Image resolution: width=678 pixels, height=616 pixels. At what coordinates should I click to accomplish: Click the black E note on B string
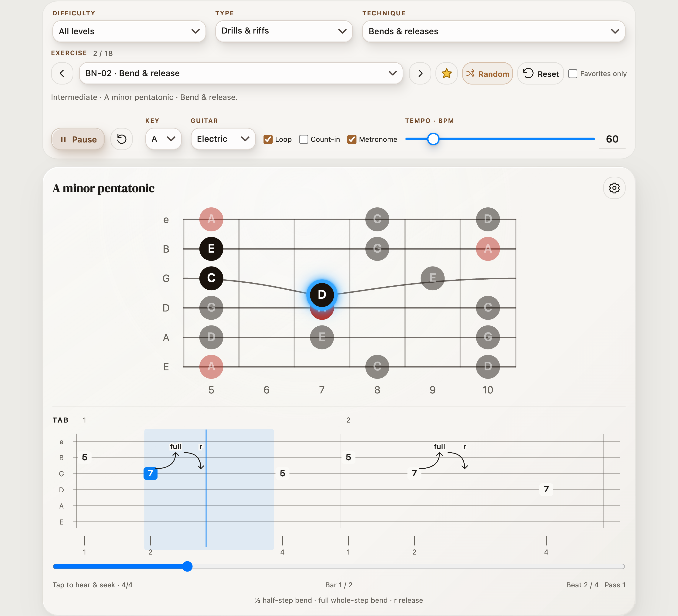click(211, 249)
